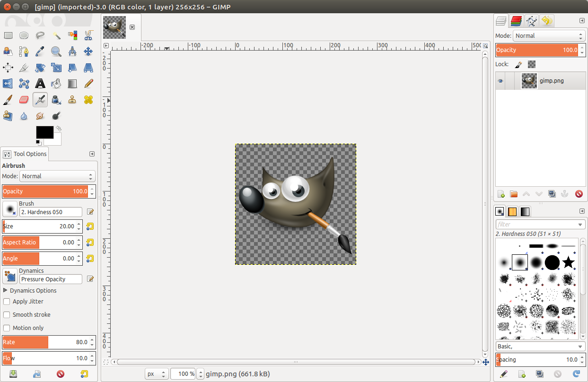Select the Rectangle Select tool
This screenshot has width=588, height=382.
(8, 35)
